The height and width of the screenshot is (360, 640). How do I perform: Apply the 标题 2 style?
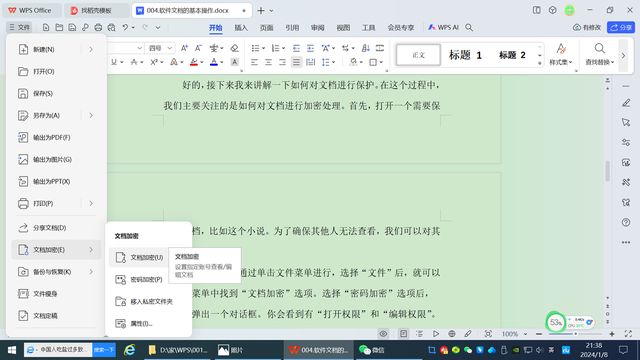[x=512, y=55]
